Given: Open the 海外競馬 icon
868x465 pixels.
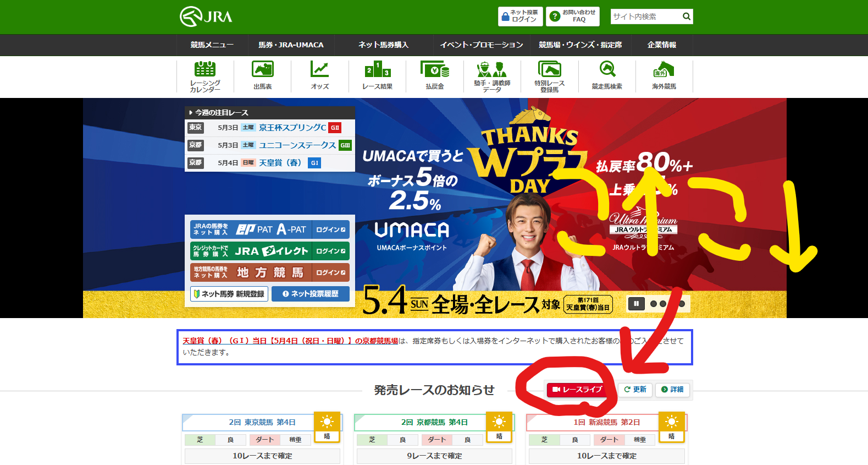Looking at the screenshot, I should pyautogui.click(x=664, y=76).
